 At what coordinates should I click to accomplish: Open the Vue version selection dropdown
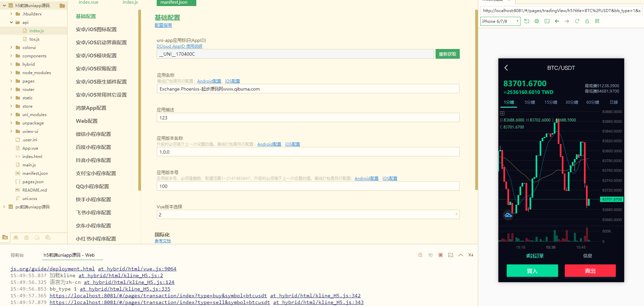click(308, 214)
